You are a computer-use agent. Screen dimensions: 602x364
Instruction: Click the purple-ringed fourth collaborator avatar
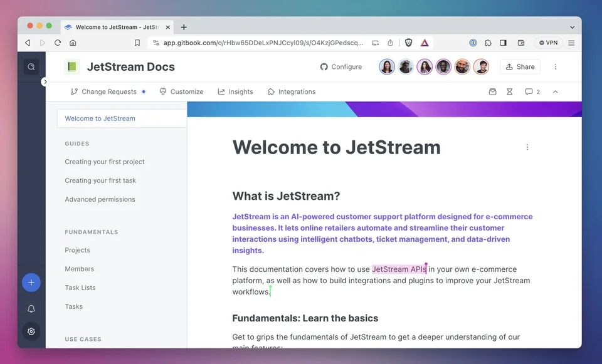point(443,67)
